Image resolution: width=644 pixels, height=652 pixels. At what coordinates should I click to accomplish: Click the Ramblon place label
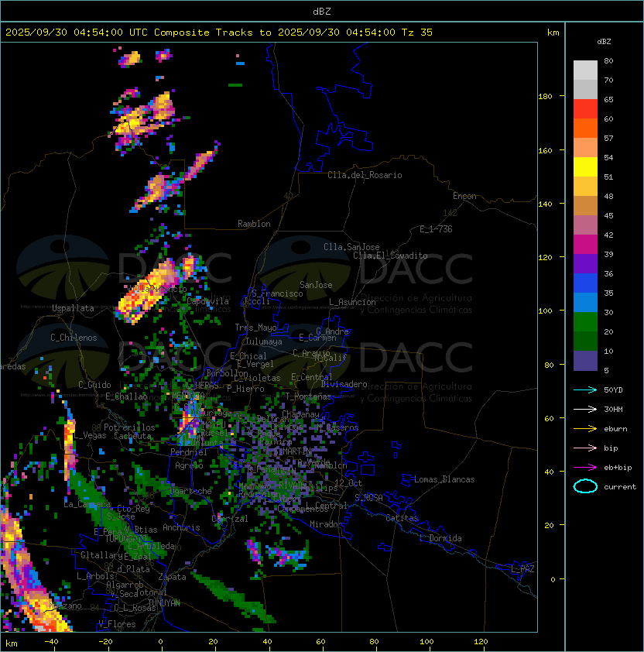coord(254,224)
